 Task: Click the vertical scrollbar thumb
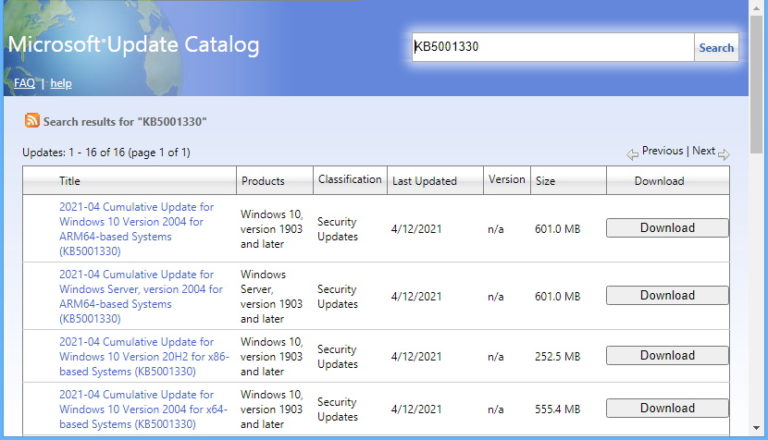(757, 84)
